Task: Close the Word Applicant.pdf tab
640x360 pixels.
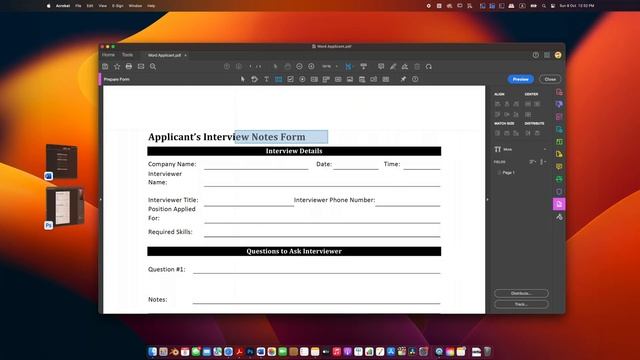Action: (185, 55)
